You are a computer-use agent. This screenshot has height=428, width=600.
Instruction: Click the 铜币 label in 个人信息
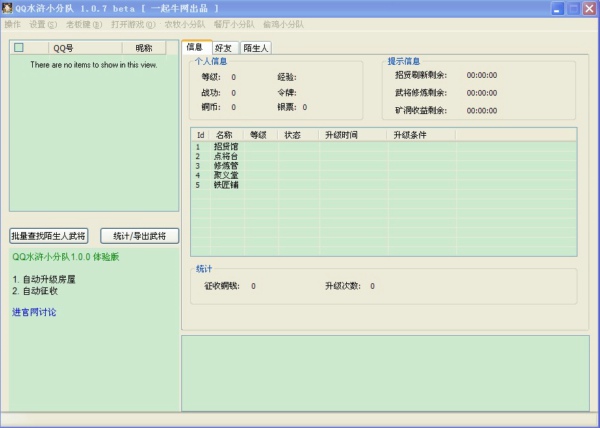211,107
